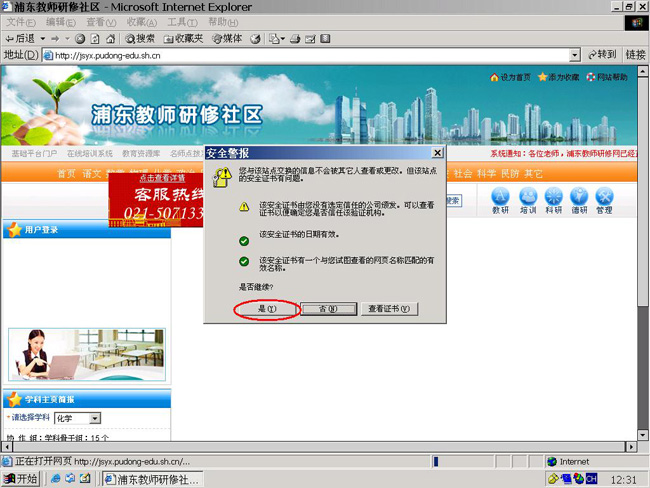Click 基础平台门户 link
This screenshot has height=488, width=650.
tap(34, 153)
